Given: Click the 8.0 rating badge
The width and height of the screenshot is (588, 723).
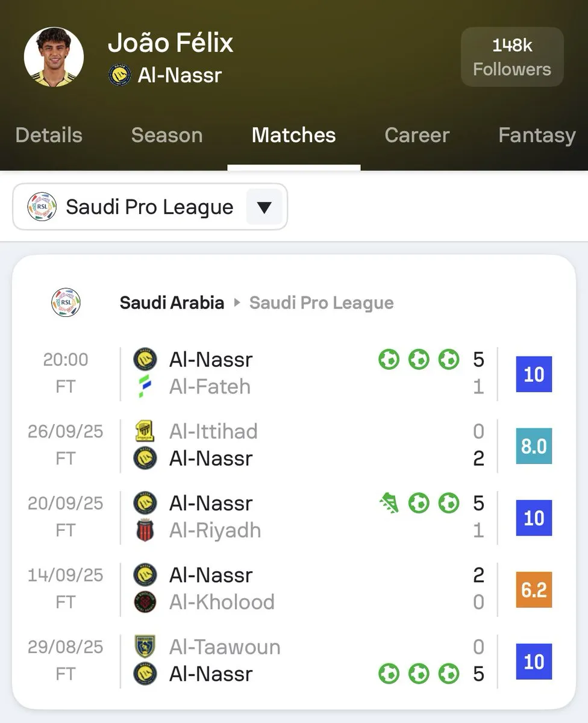Looking at the screenshot, I should [534, 446].
